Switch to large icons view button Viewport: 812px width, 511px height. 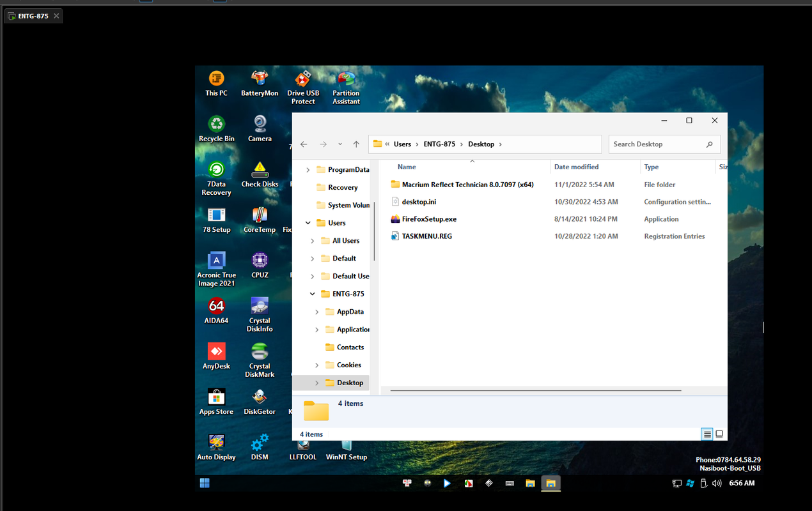click(x=719, y=434)
